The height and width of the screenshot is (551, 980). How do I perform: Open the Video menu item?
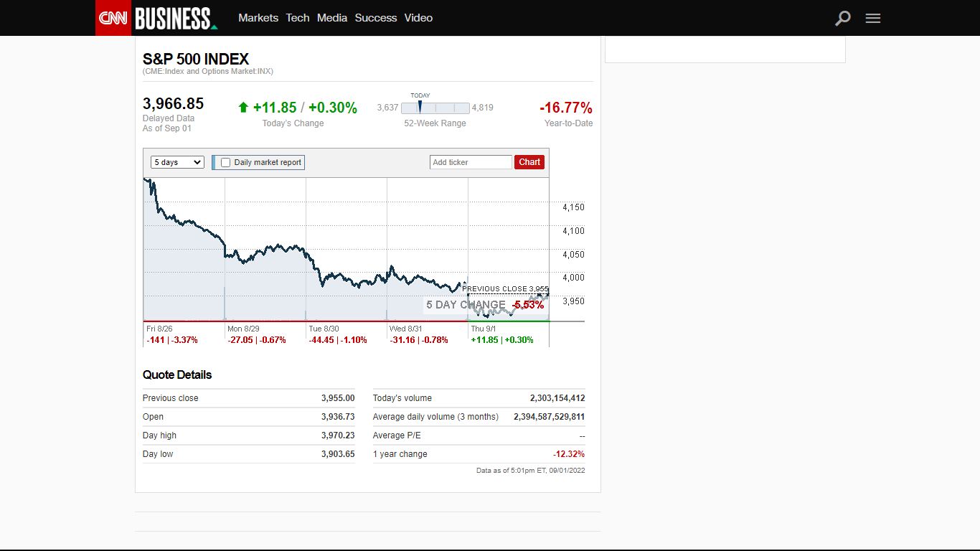(x=418, y=18)
